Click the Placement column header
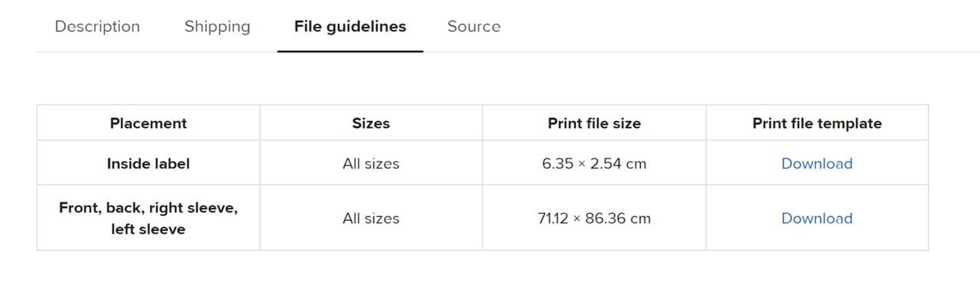Screen dimensions: 980x289 149,123
